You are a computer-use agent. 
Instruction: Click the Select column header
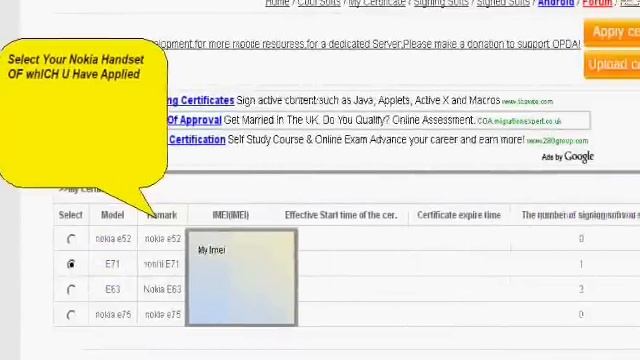click(71, 215)
